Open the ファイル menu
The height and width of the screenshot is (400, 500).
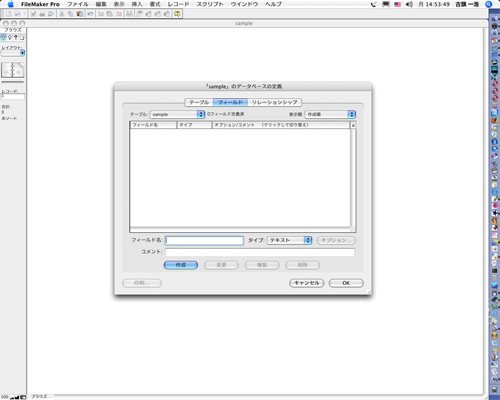tap(77, 4)
